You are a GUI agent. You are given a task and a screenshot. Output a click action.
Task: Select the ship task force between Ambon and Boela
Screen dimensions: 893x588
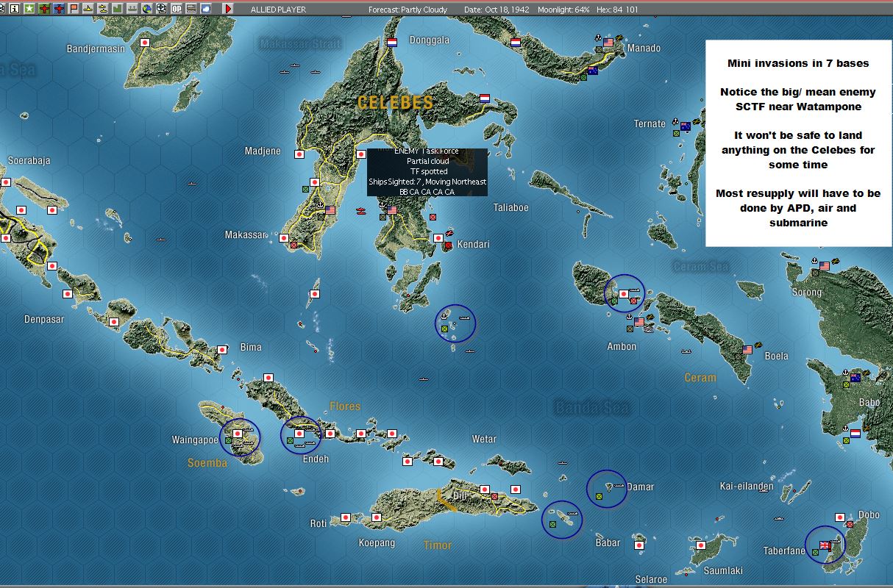coord(686,350)
